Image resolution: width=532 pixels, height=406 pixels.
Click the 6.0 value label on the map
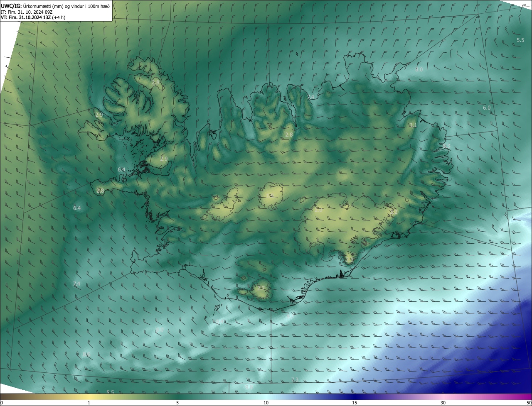[x=486, y=108]
